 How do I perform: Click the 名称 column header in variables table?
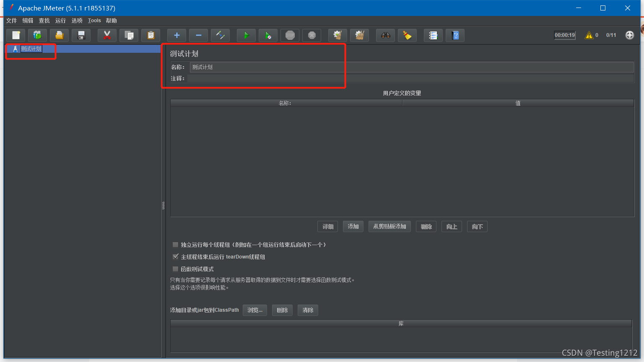click(286, 103)
